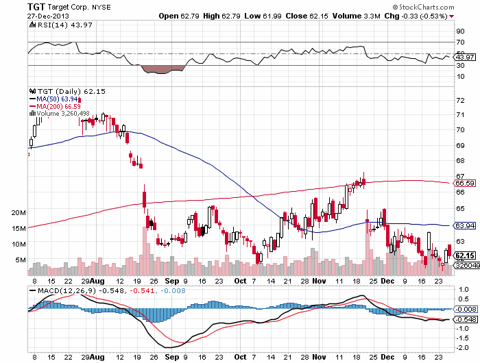
Task: Click the Aug label under the MACD panel
Action: (x=97, y=357)
